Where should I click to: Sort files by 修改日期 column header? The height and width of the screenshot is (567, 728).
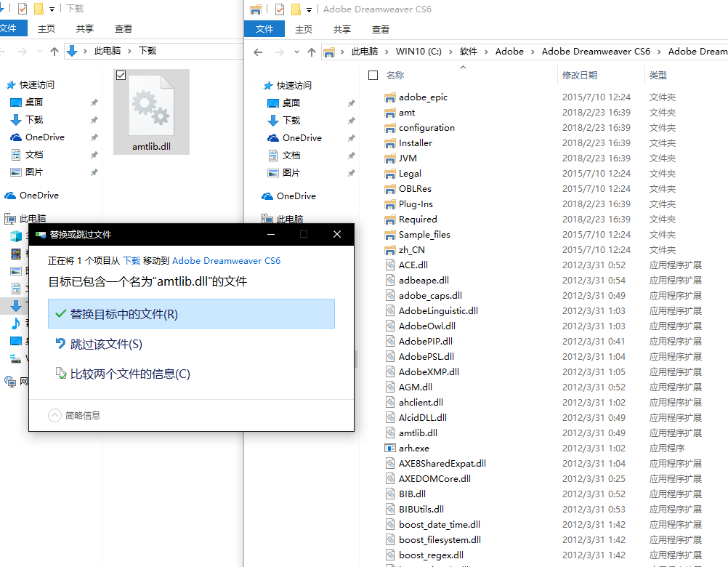coord(580,75)
